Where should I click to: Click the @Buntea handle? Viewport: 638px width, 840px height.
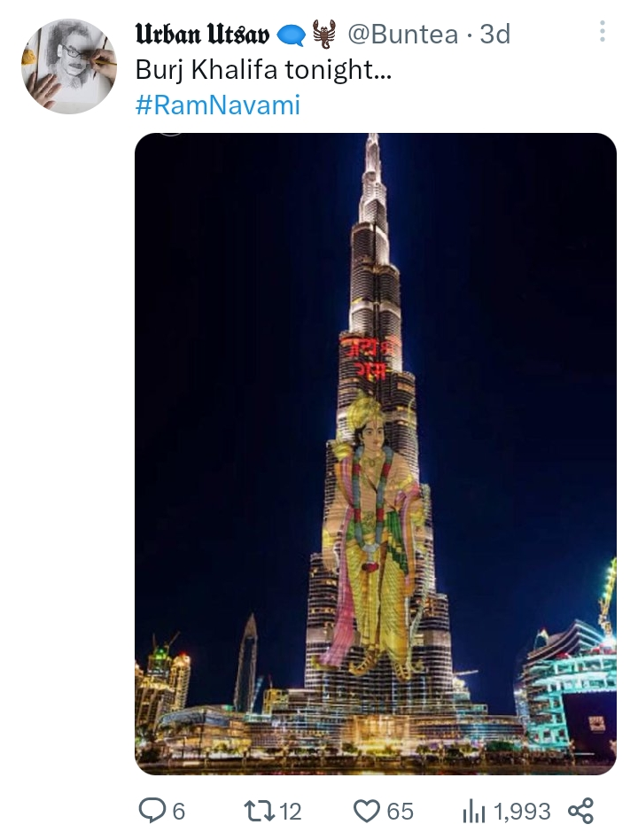click(403, 35)
